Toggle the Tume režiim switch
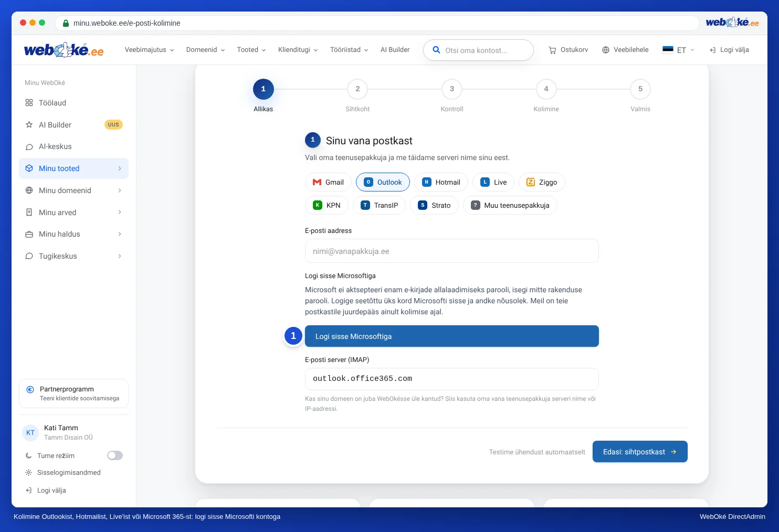 coord(115,455)
